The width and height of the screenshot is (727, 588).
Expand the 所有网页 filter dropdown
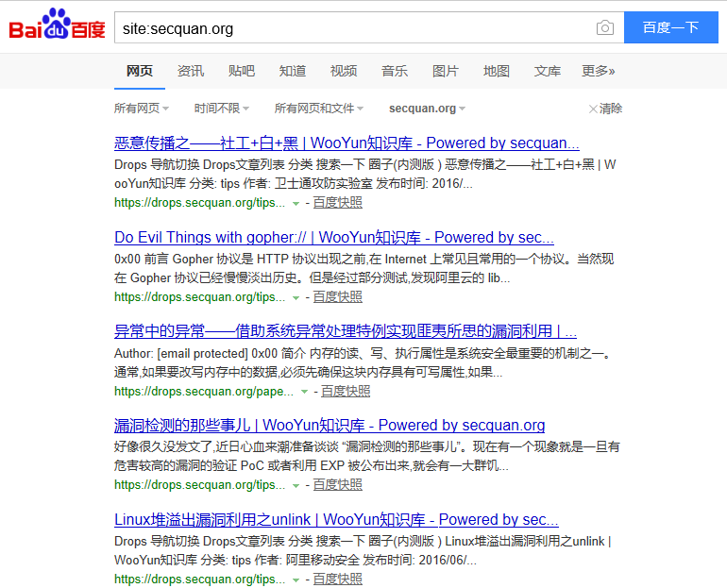[x=142, y=109]
